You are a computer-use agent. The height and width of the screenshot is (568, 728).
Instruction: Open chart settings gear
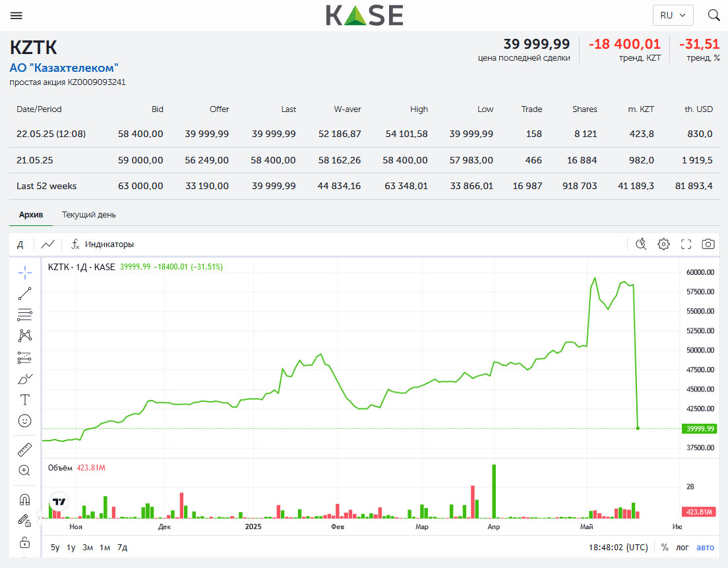pos(664,244)
